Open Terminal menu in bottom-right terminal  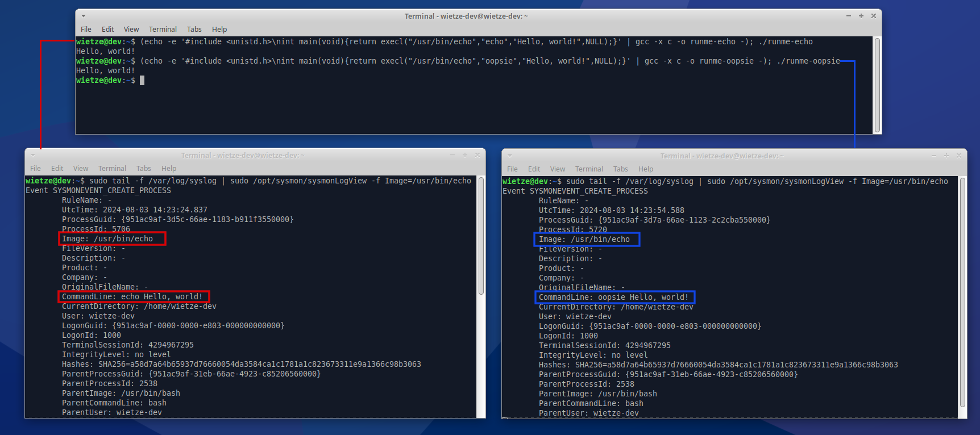click(589, 169)
